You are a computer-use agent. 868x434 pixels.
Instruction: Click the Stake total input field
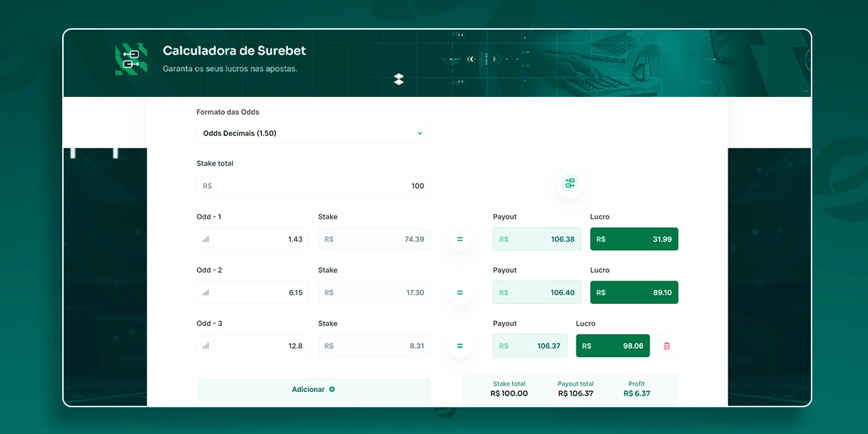pyautogui.click(x=313, y=185)
